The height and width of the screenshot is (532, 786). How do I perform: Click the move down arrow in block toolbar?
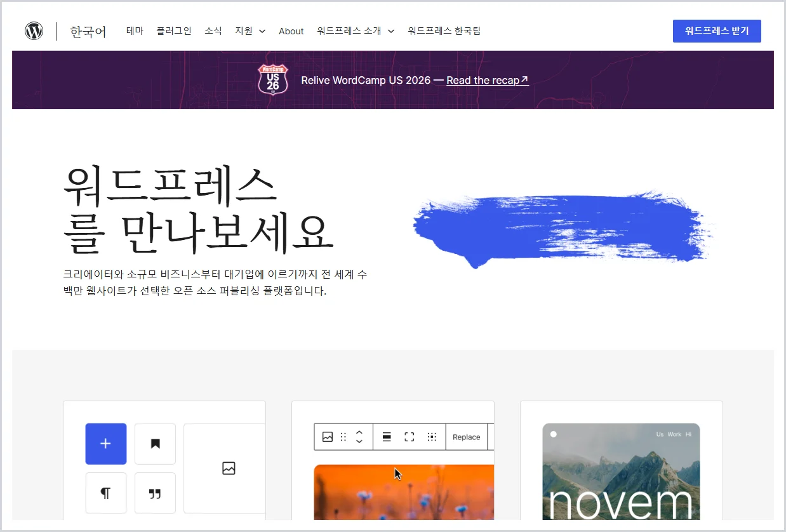click(359, 442)
